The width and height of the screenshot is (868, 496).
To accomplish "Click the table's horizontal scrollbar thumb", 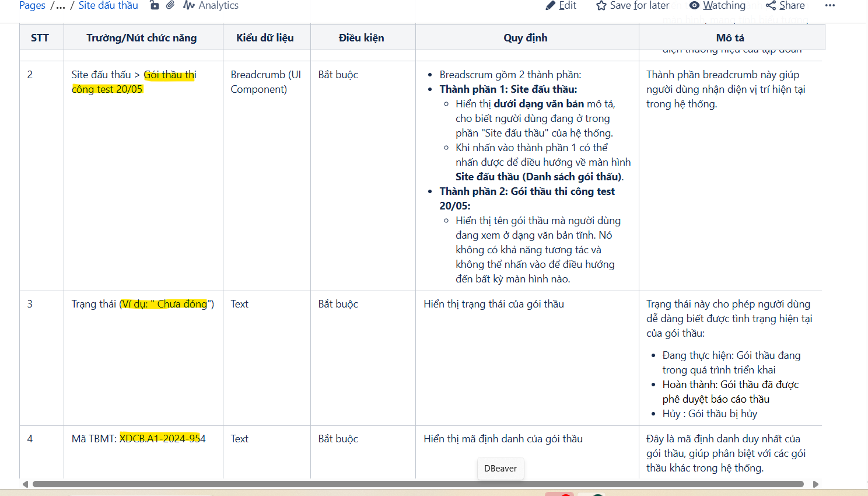I will click(418, 484).
